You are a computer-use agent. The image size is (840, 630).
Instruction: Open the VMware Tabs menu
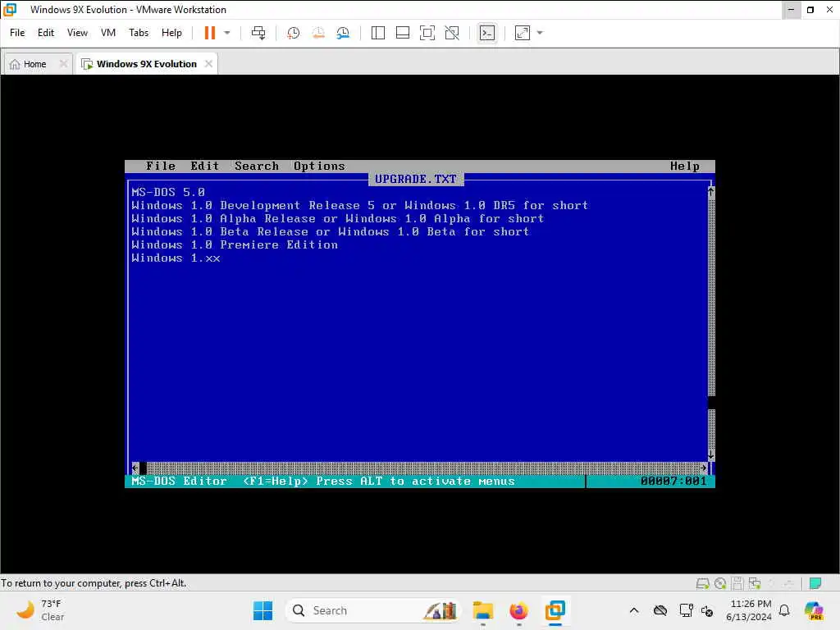pyautogui.click(x=139, y=33)
